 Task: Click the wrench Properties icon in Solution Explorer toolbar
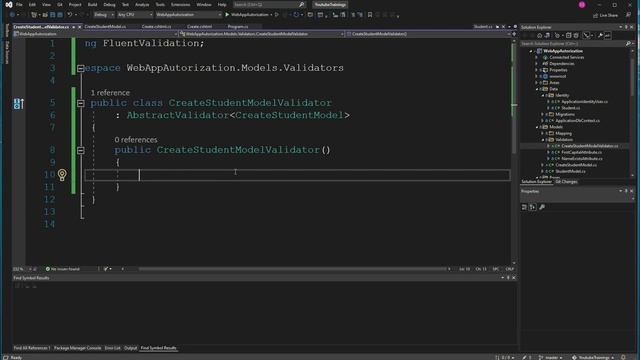click(x=600, y=36)
